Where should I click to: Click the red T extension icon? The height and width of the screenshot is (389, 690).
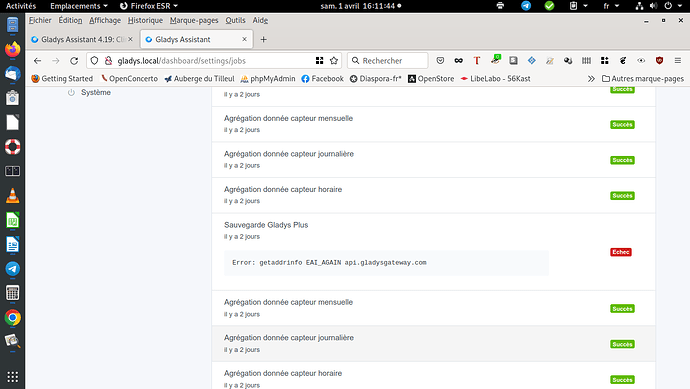tap(477, 61)
